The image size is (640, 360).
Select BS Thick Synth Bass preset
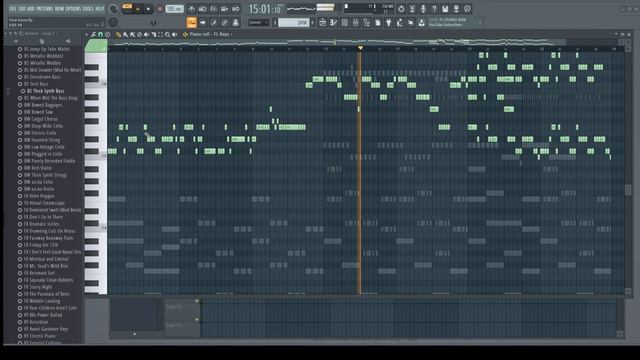pos(46,91)
